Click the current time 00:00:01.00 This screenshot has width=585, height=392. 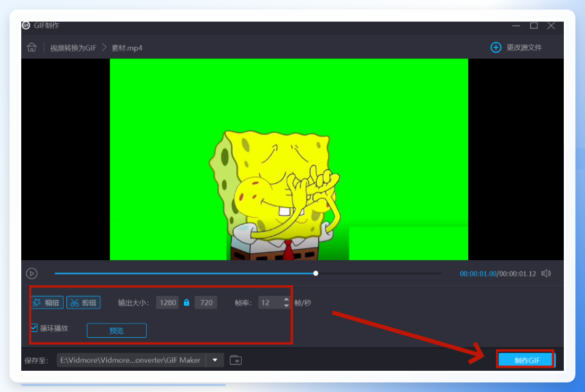[x=478, y=274]
